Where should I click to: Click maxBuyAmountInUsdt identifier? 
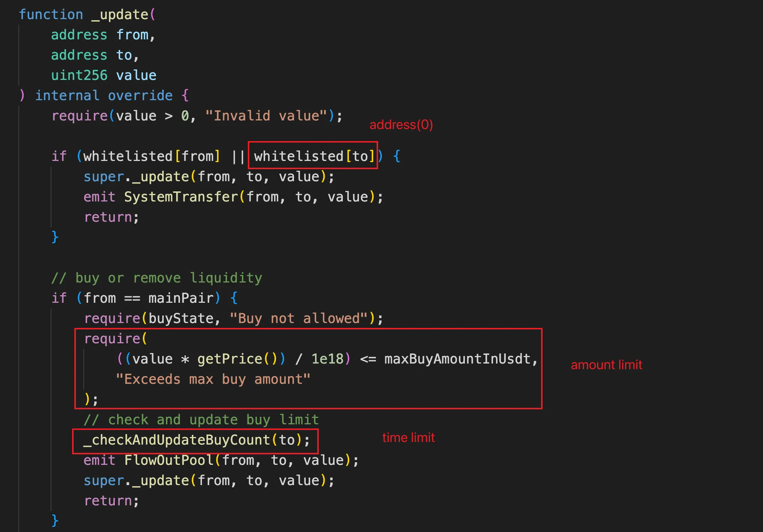[457, 359]
